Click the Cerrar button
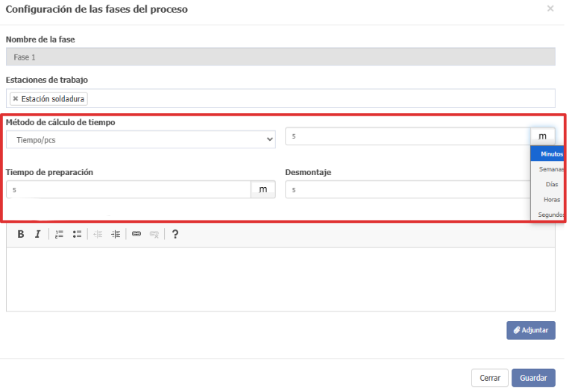The width and height of the screenshot is (569, 392). 490,378
